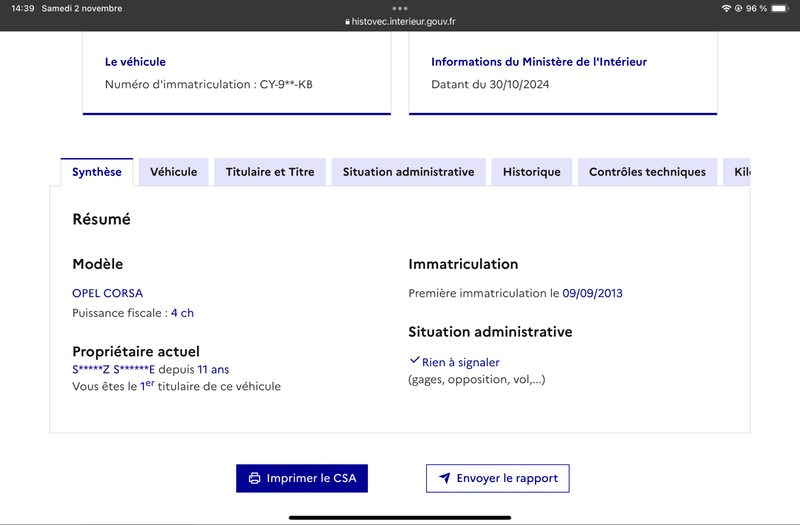Click the OPEL CORSA model text
The height and width of the screenshot is (525, 800).
108,293
